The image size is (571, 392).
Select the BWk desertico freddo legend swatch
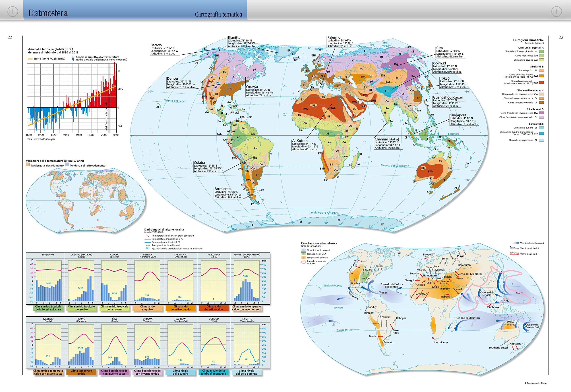[542, 76]
